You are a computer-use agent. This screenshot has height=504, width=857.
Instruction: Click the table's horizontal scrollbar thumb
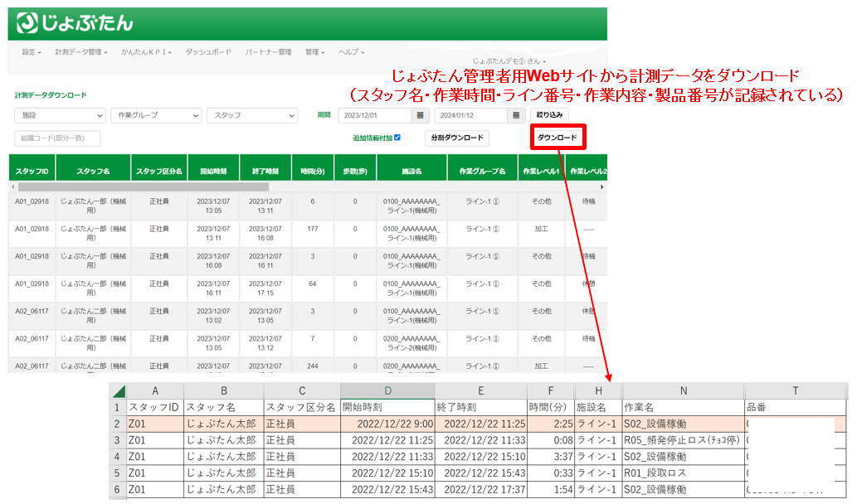pos(144,187)
